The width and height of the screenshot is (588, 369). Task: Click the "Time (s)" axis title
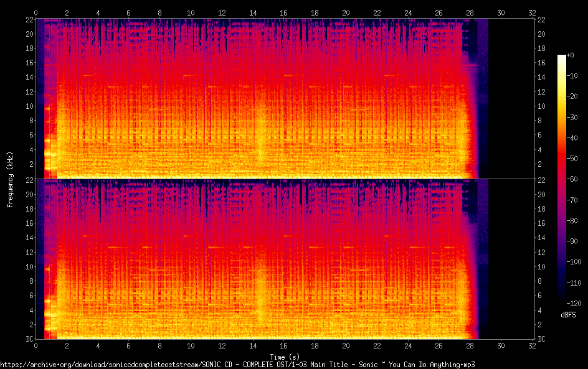pyautogui.click(x=284, y=357)
